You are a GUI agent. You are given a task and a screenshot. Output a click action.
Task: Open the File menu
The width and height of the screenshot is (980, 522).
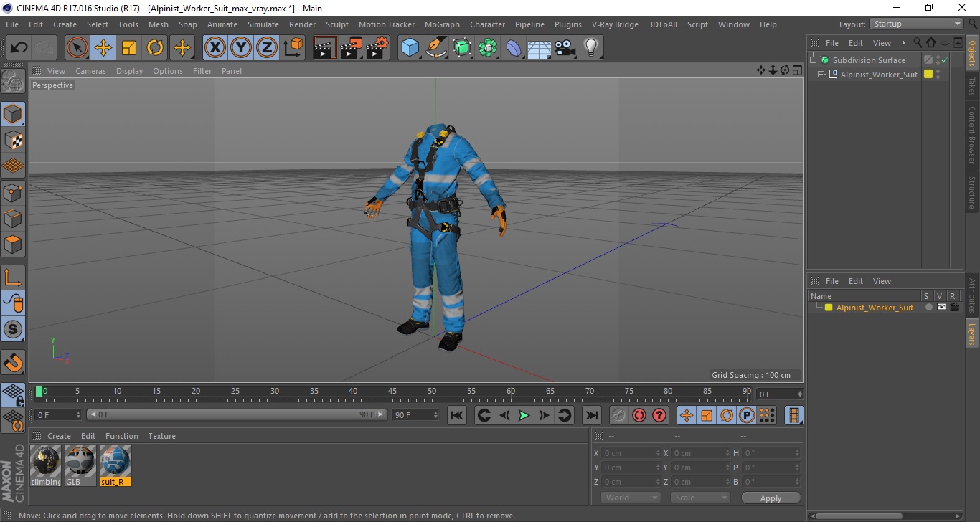(12, 24)
